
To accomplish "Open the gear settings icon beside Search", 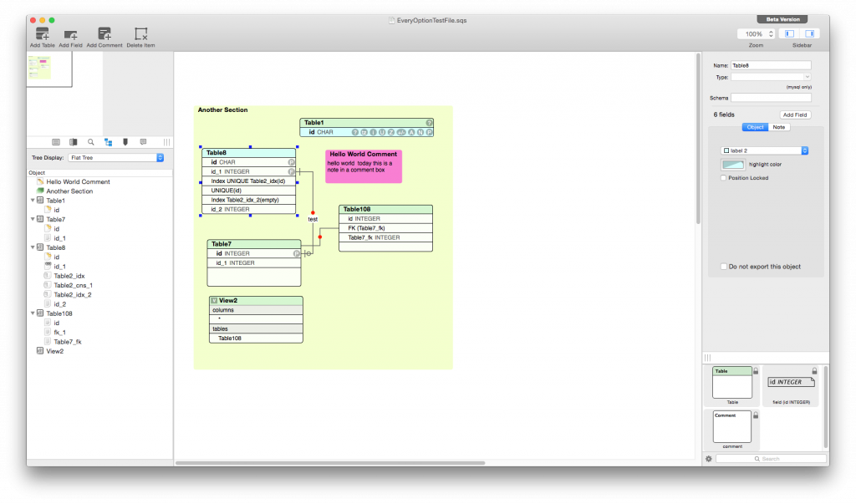I will click(x=709, y=459).
